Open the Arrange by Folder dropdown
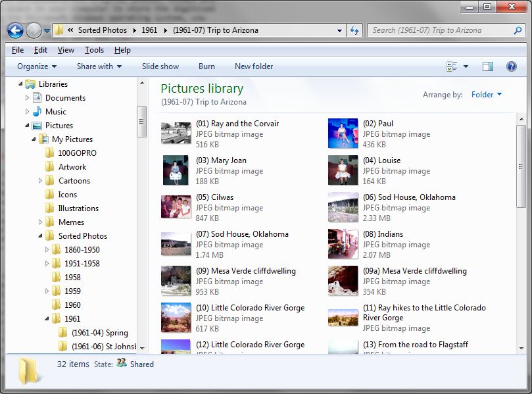This screenshot has width=532, height=394. point(487,95)
